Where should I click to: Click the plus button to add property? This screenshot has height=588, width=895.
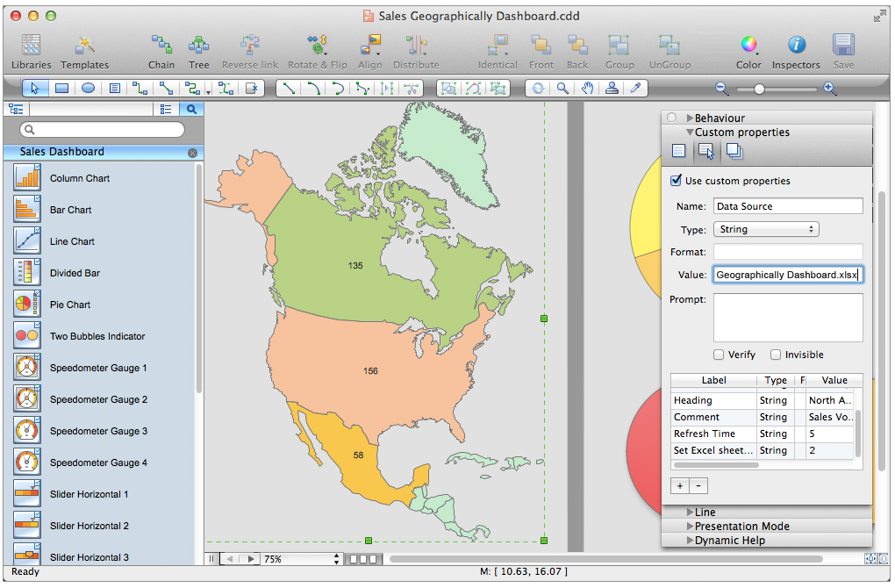tap(680, 485)
